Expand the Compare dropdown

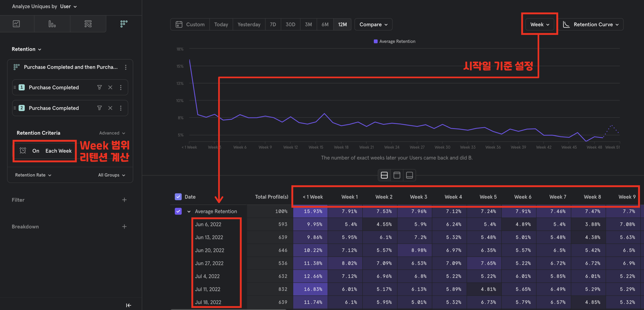click(373, 24)
